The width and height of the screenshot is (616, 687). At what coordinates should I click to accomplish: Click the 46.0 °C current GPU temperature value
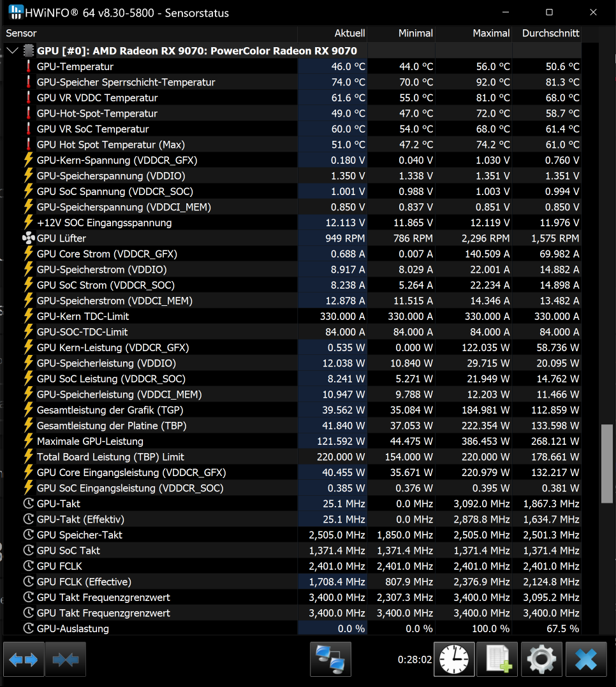pos(348,66)
